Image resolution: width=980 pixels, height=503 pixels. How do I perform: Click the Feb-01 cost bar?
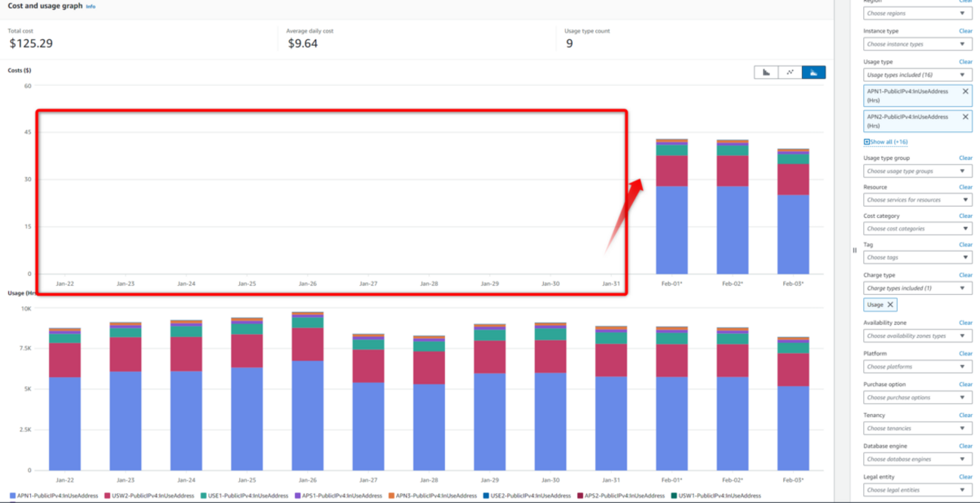point(671,226)
